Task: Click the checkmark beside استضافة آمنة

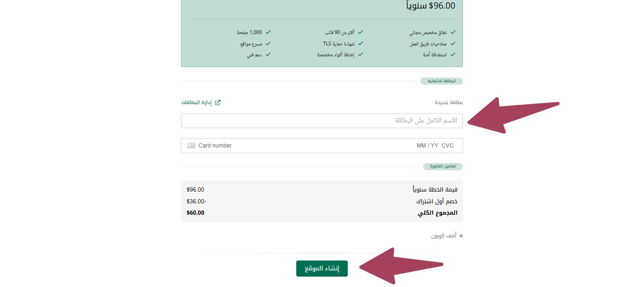Action: pos(453,54)
